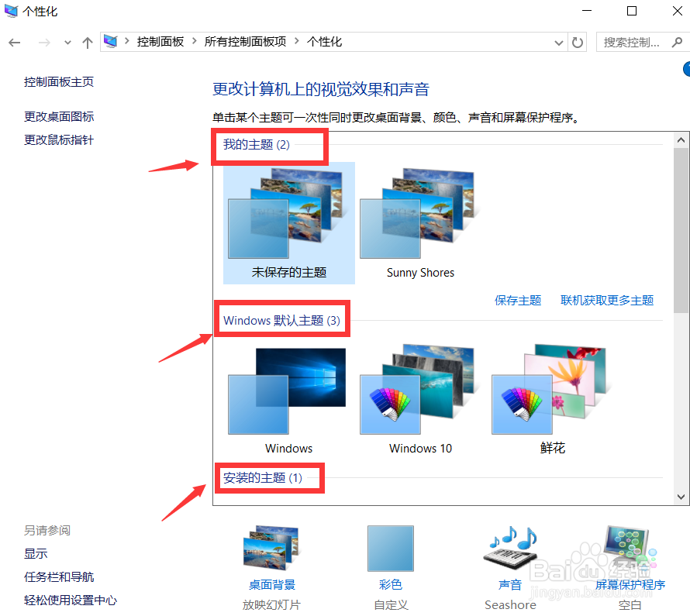Click the 个性化 title bar icon
This screenshot has width=690, height=616.
11,11
